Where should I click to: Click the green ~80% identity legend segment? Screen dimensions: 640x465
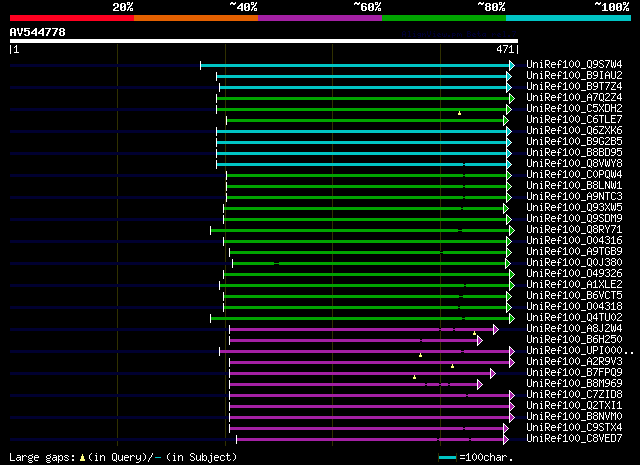click(x=444, y=18)
